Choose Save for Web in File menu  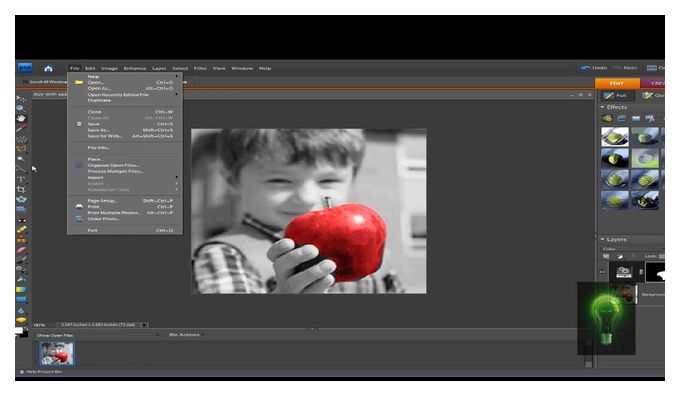[125, 136]
